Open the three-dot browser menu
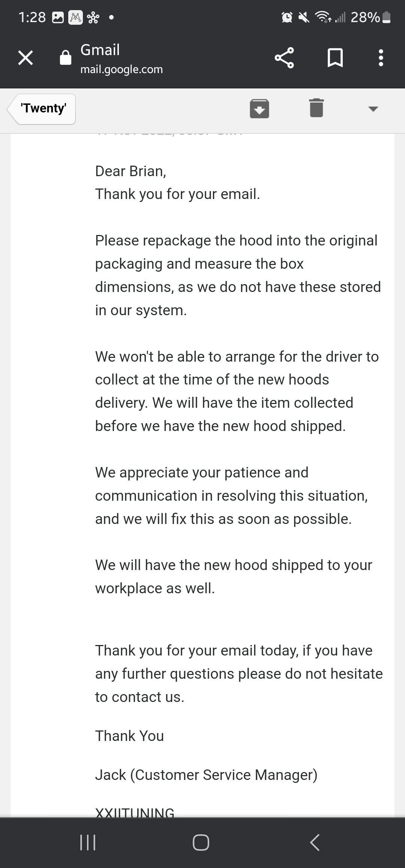405x868 pixels. point(381,58)
